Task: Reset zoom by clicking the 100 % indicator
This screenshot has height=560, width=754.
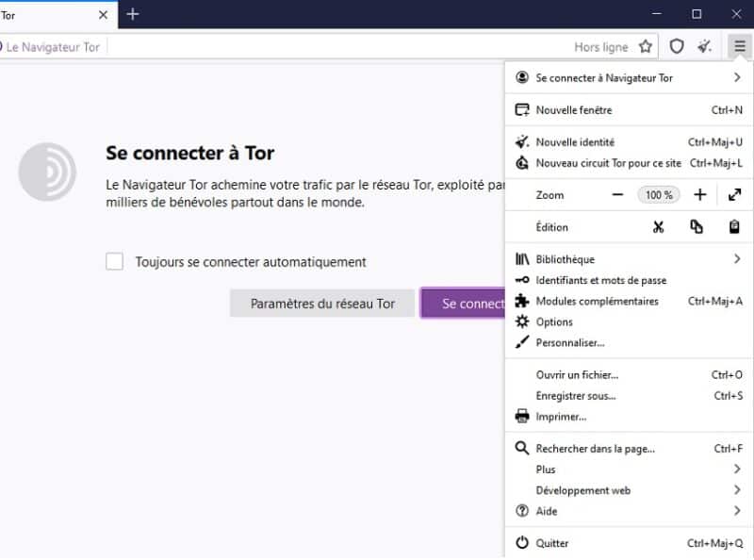Action: click(659, 195)
